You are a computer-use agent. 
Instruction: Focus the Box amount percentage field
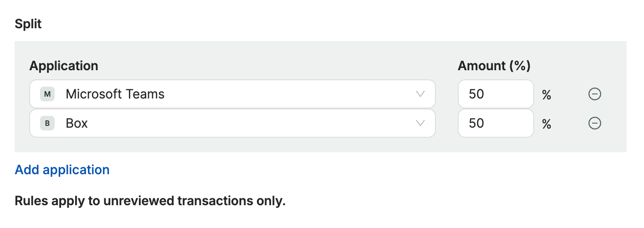(495, 123)
